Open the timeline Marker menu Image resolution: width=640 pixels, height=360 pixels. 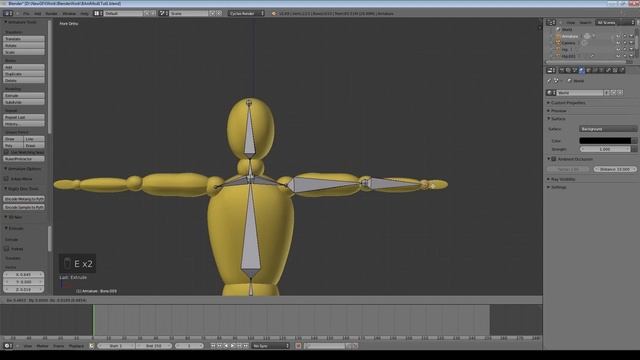[42, 346]
